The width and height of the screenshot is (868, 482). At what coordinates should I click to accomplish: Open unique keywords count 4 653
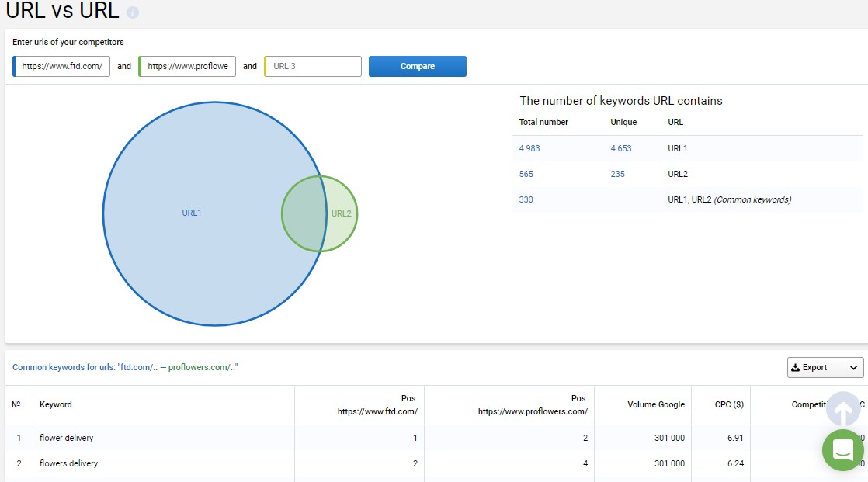coord(620,148)
